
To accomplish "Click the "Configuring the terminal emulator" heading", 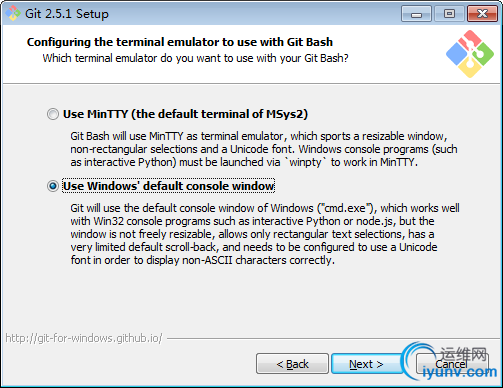I will 180,42.
